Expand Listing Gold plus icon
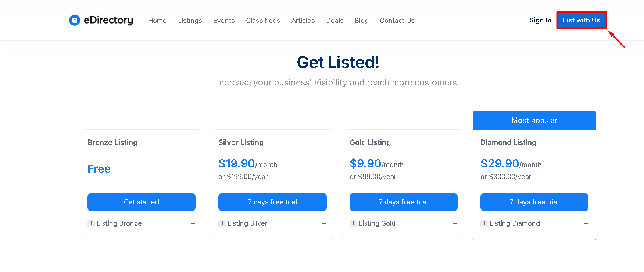644x272 pixels. [x=455, y=223]
